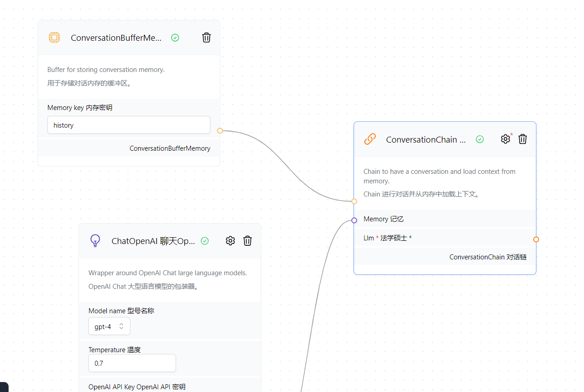Click green status check on ConversationBufferMemory
Screen dimensions: 584x392
tap(175, 38)
